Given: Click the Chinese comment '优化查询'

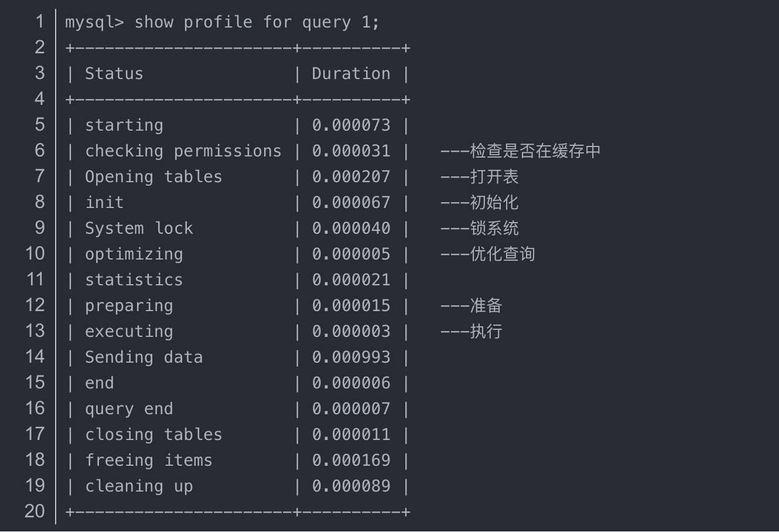Looking at the screenshot, I should point(502,254).
